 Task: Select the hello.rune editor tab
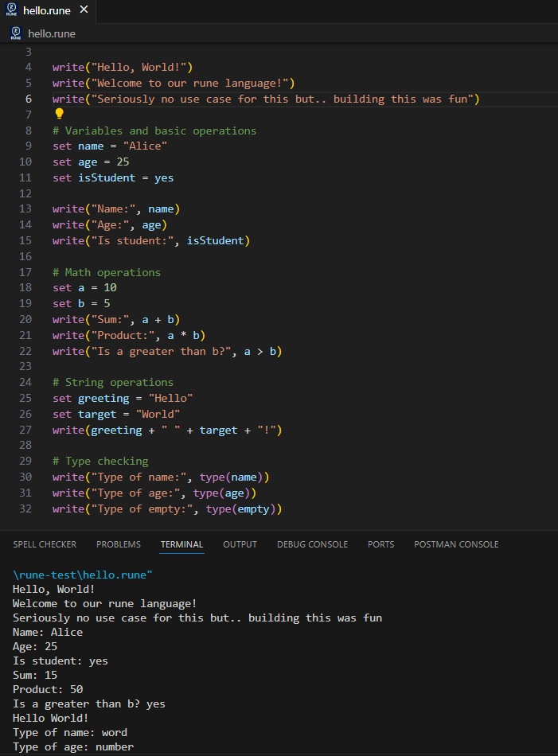48,10
